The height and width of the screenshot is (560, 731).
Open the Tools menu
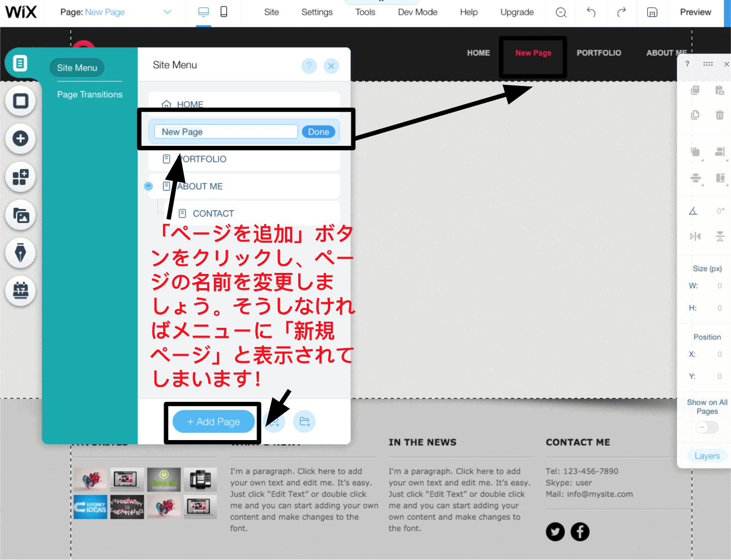click(x=365, y=12)
